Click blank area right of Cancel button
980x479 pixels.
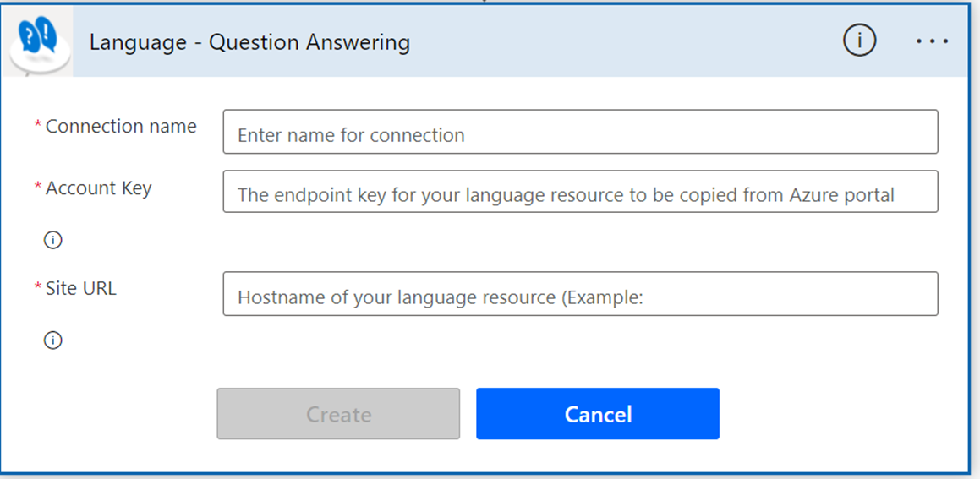tap(837, 414)
